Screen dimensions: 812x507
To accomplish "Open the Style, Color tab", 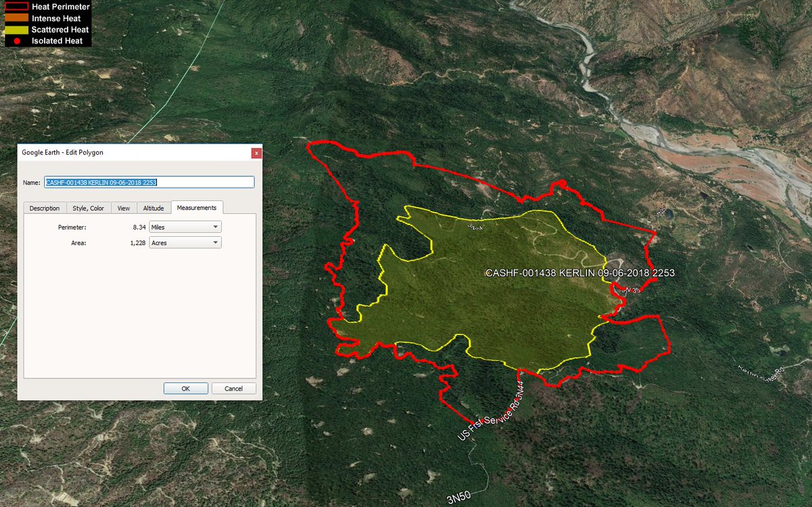I will [x=89, y=208].
